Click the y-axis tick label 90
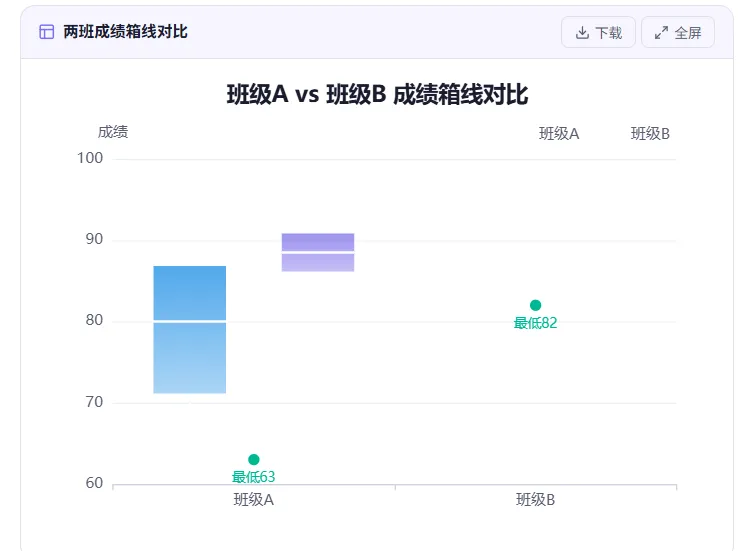754x551 pixels. (x=94, y=240)
